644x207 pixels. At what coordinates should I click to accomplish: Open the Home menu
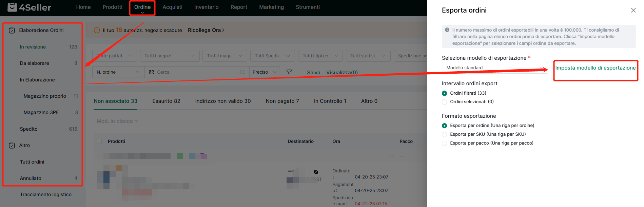[83, 7]
